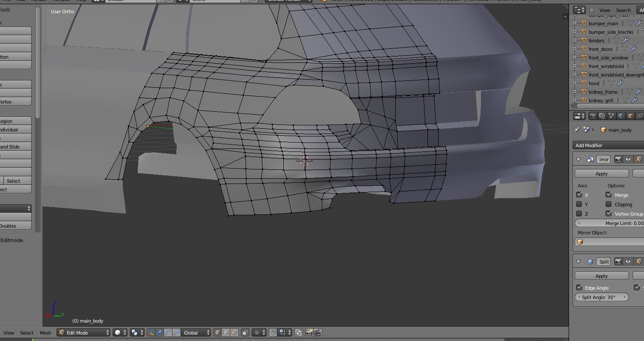
Task: Open the World properties globe tab
Action: coord(621,116)
